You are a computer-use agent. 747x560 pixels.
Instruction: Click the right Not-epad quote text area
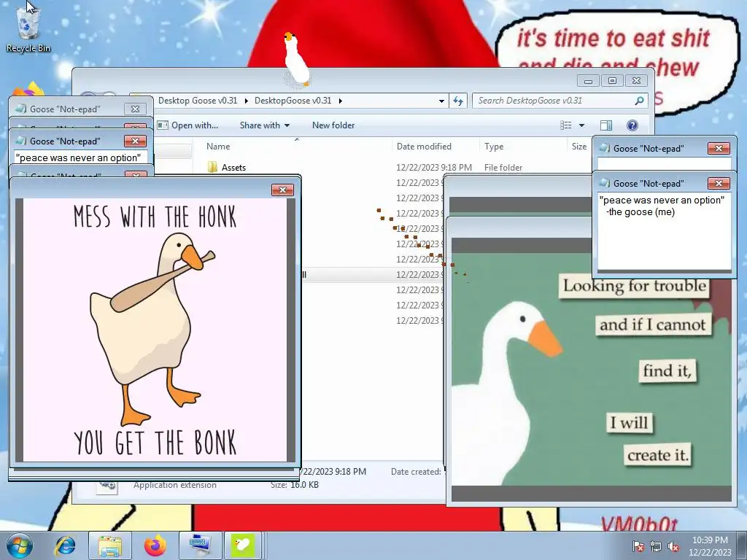664,231
